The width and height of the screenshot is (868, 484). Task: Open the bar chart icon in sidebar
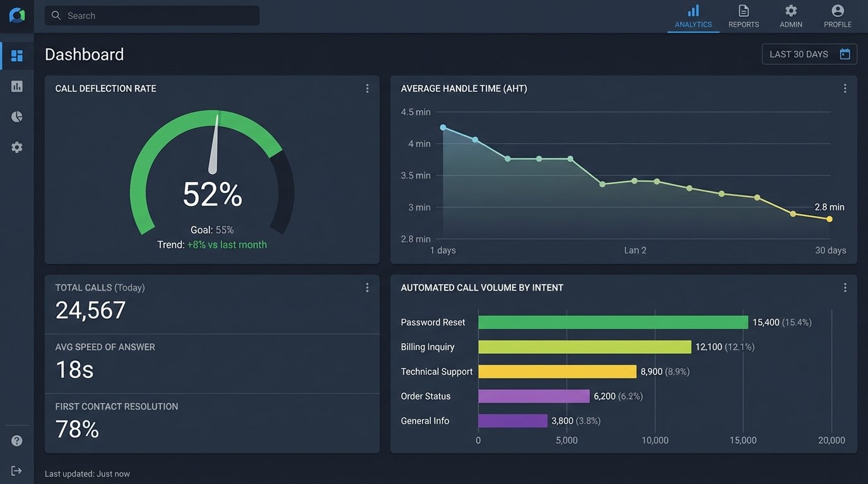17,86
